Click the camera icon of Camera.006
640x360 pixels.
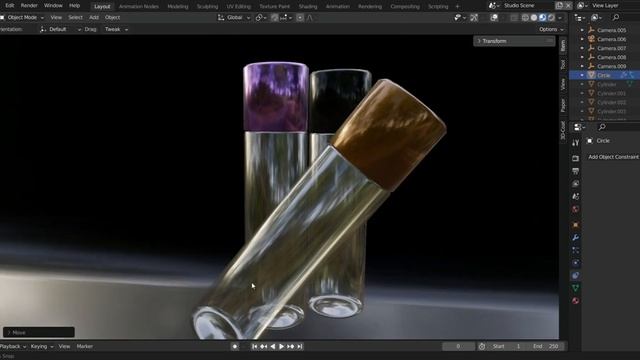coord(591,39)
